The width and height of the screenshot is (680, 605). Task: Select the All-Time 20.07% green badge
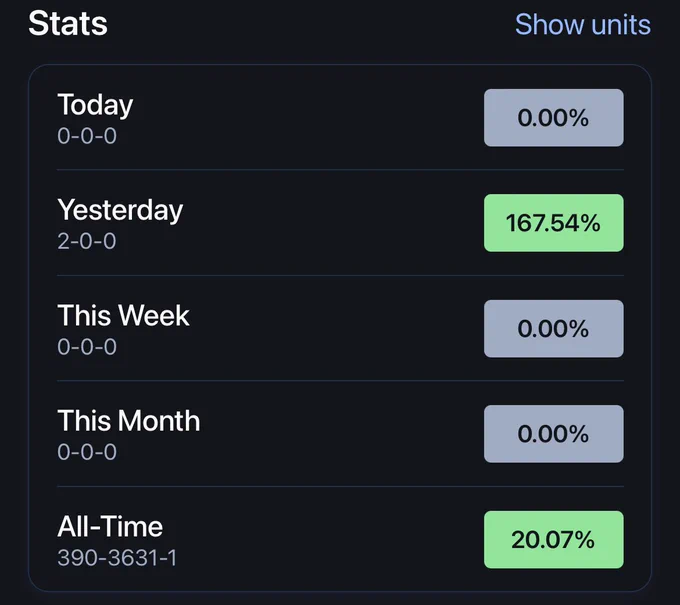tap(554, 540)
